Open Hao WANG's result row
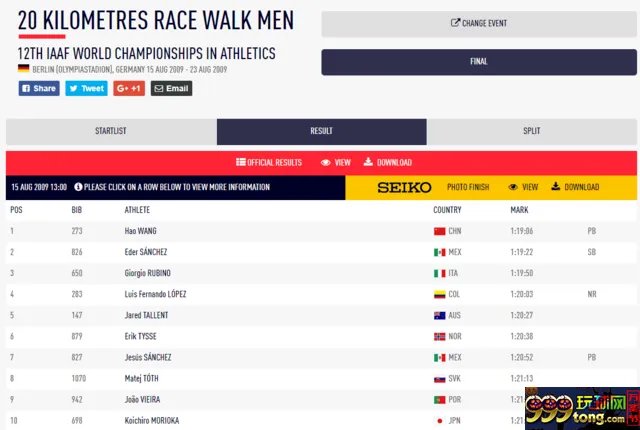Viewport: 640px width, 430px height. pos(321,231)
